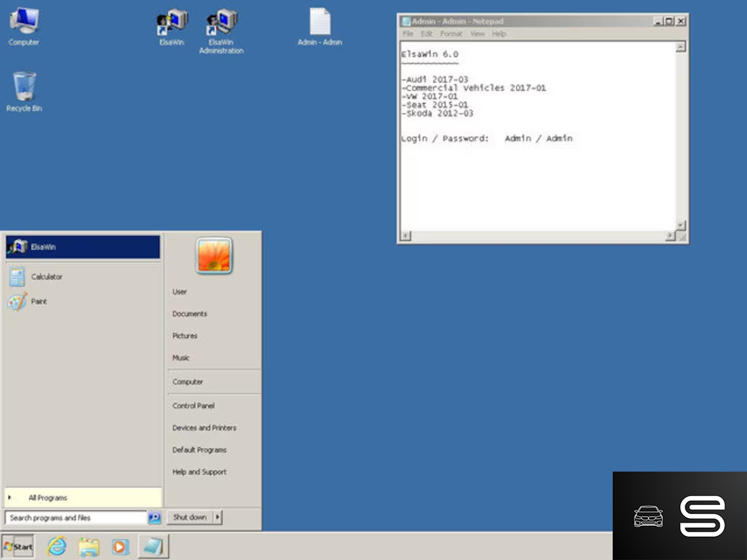Click the user account picture thumbnail
This screenshot has height=560, width=747.
pos(214,255)
